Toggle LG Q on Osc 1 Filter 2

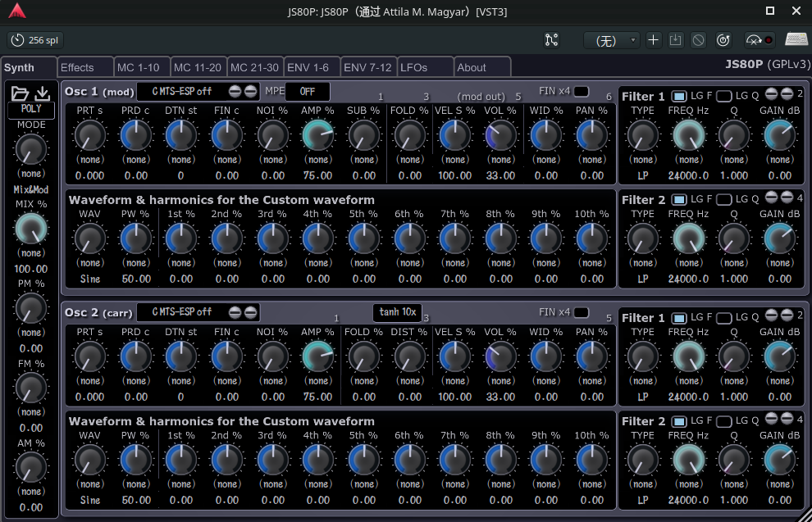pyautogui.click(x=724, y=200)
